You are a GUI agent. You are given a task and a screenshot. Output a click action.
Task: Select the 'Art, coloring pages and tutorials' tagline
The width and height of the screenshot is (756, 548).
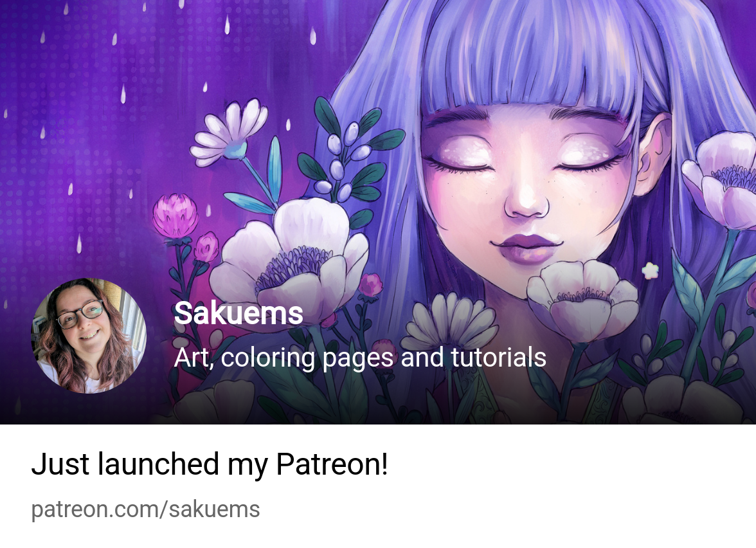click(360, 358)
